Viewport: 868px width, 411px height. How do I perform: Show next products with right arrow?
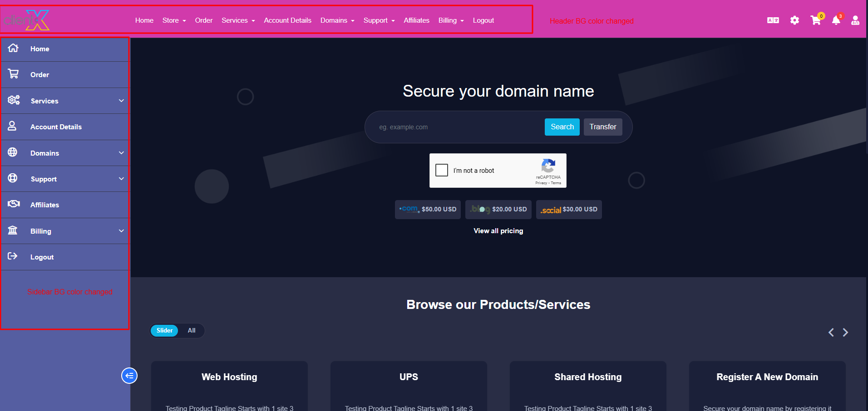pyautogui.click(x=845, y=333)
